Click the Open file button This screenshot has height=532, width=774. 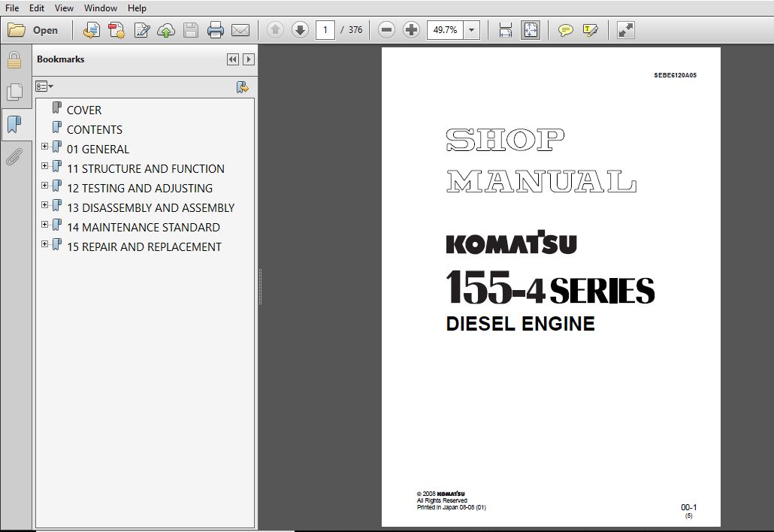coord(33,30)
